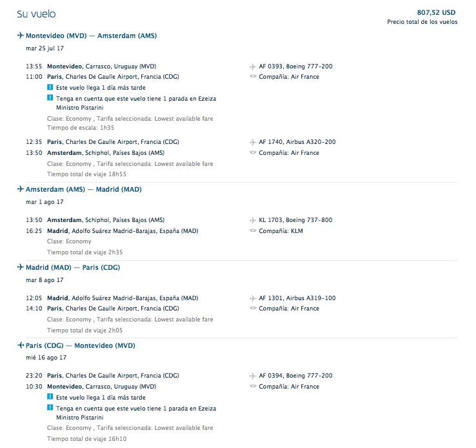This screenshot has width=476, height=448.
Task: Click the gray plane icon next to AF 1740
Action: (x=253, y=142)
